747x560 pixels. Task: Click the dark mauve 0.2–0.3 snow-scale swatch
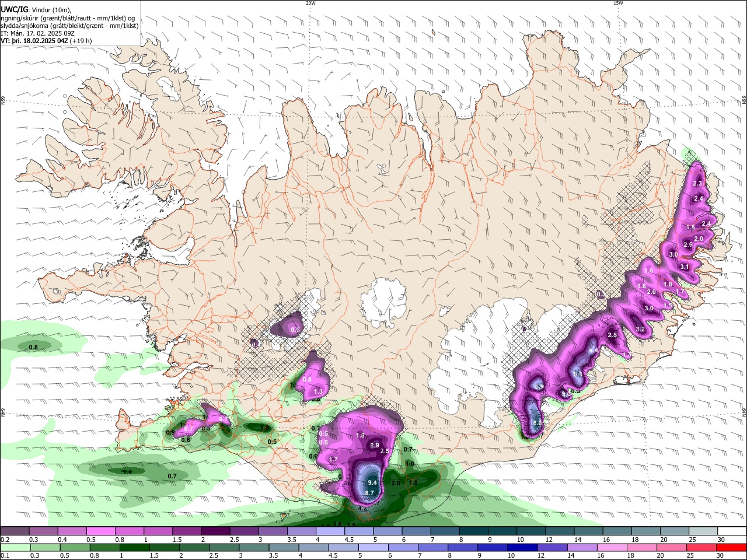point(15,531)
